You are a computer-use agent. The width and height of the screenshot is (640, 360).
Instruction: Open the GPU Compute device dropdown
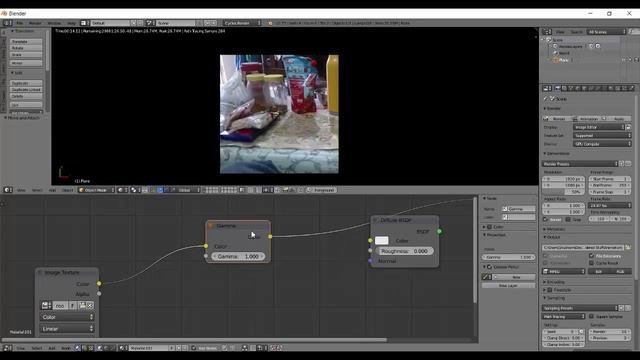click(602, 144)
